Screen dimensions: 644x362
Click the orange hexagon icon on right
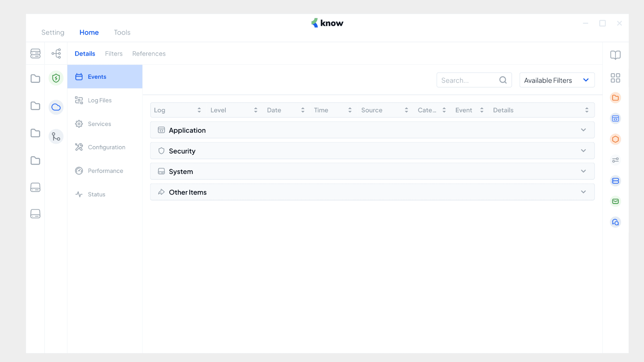click(x=615, y=139)
